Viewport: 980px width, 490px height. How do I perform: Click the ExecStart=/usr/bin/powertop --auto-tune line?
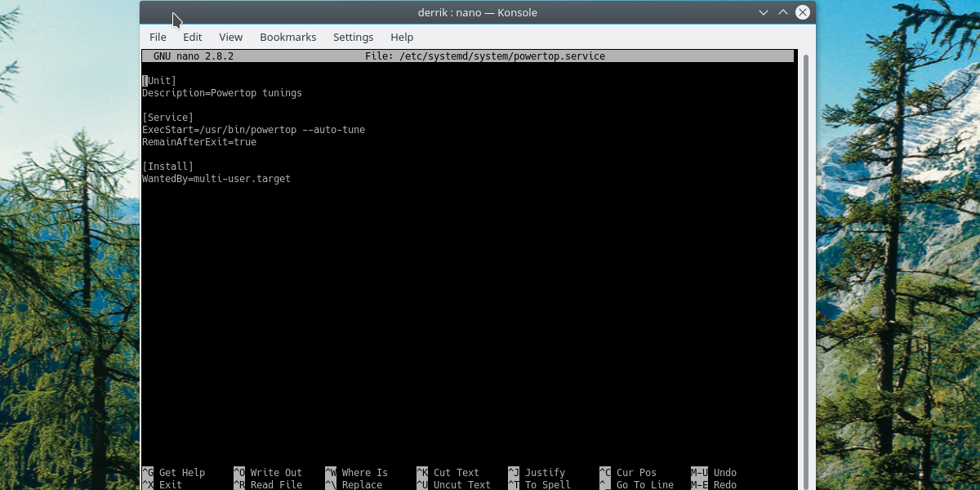tap(254, 130)
